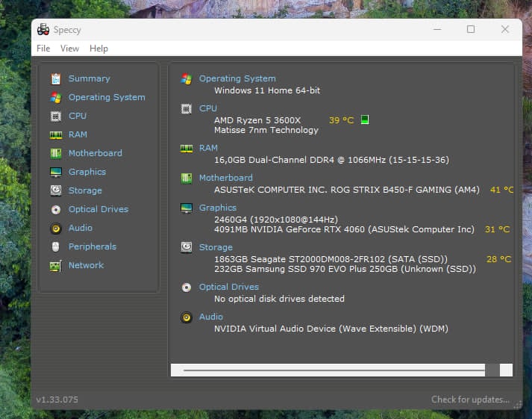This screenshot has width=532, height=419.
Task: Click the Optical Drives disc icon in summary pane
Action: [187, 288]
